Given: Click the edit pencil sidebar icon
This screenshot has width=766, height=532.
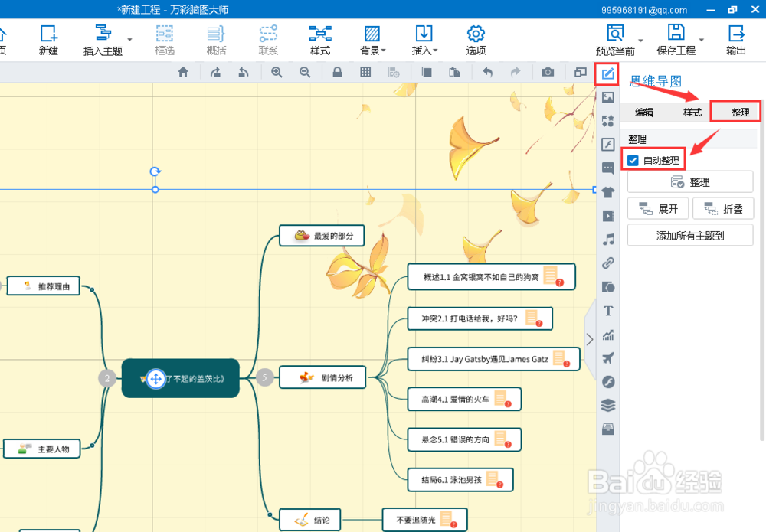Looking at the screenshot, I should click(x=607, y=74).
